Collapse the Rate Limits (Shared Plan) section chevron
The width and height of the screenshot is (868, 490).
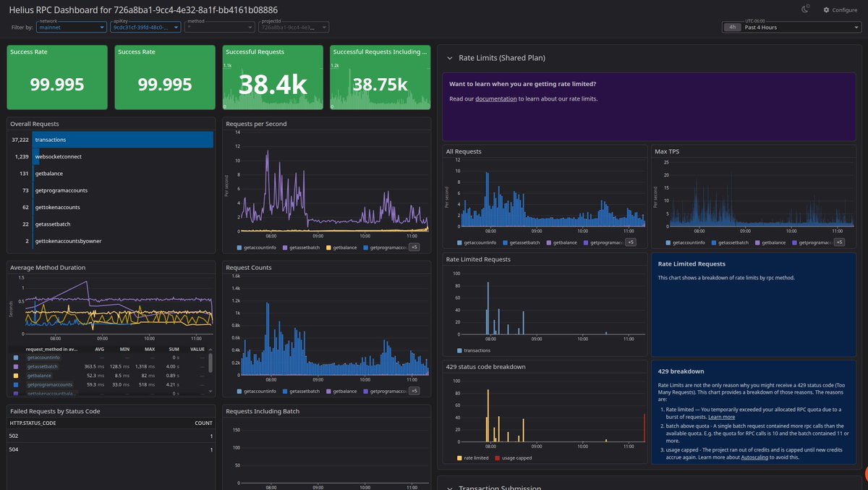coord(450,58)
